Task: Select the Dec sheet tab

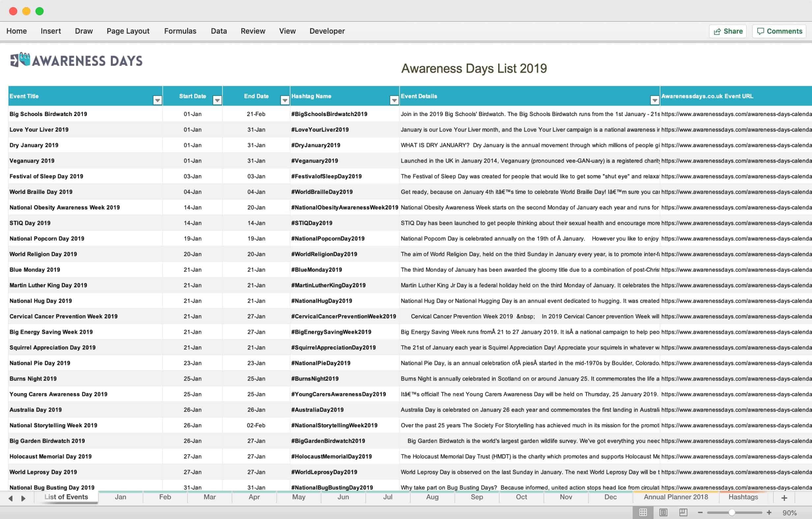Action: (610, 497)
